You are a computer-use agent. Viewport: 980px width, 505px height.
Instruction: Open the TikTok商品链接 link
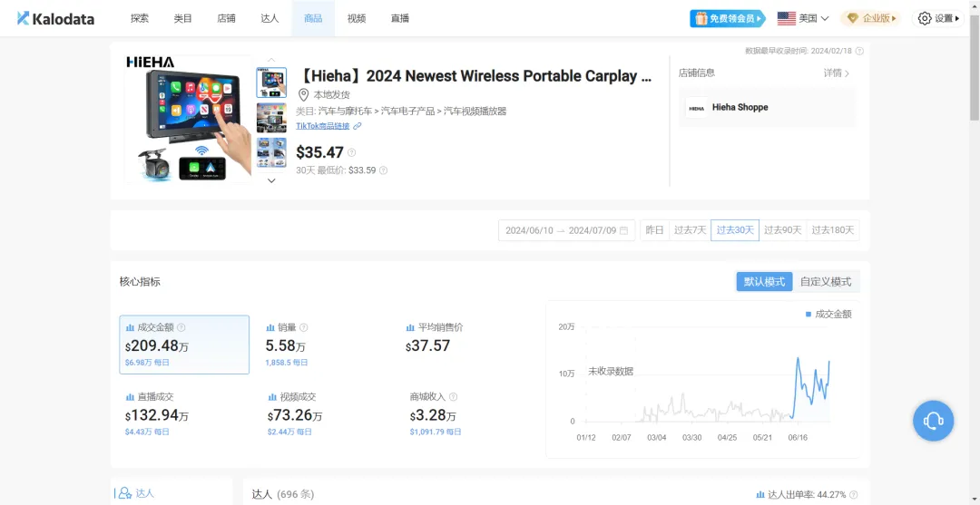[322, 126]
